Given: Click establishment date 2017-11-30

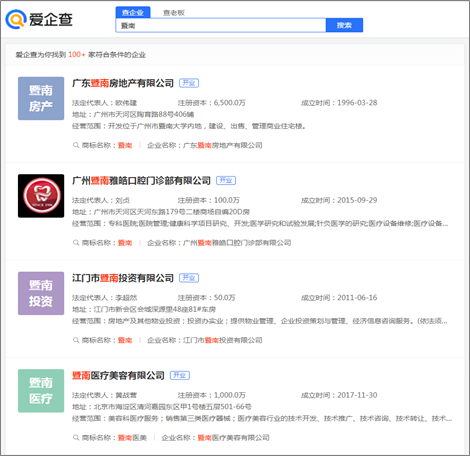Looking at the screenshot, I should tap(357, 395).
